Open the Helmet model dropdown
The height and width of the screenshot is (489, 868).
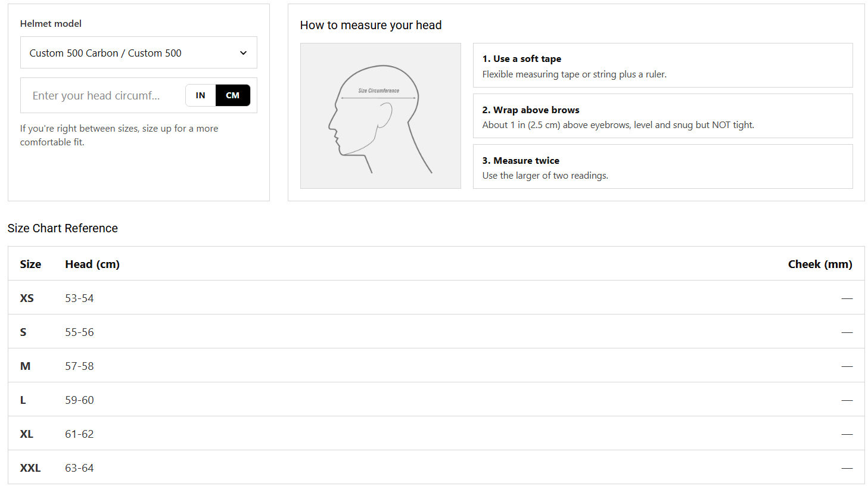click(x=139, y=52)
